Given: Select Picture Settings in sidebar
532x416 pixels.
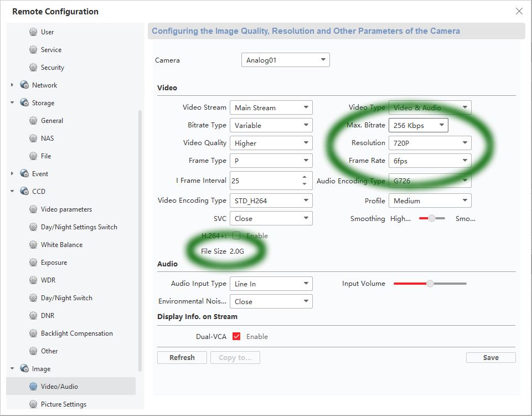Looking at the screenshot, I should (x=63, y=404).
